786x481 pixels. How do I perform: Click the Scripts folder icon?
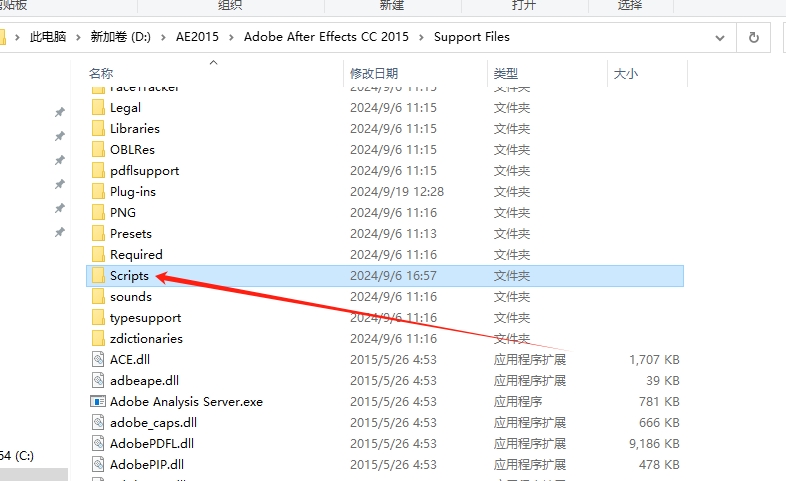pos(98,276)
